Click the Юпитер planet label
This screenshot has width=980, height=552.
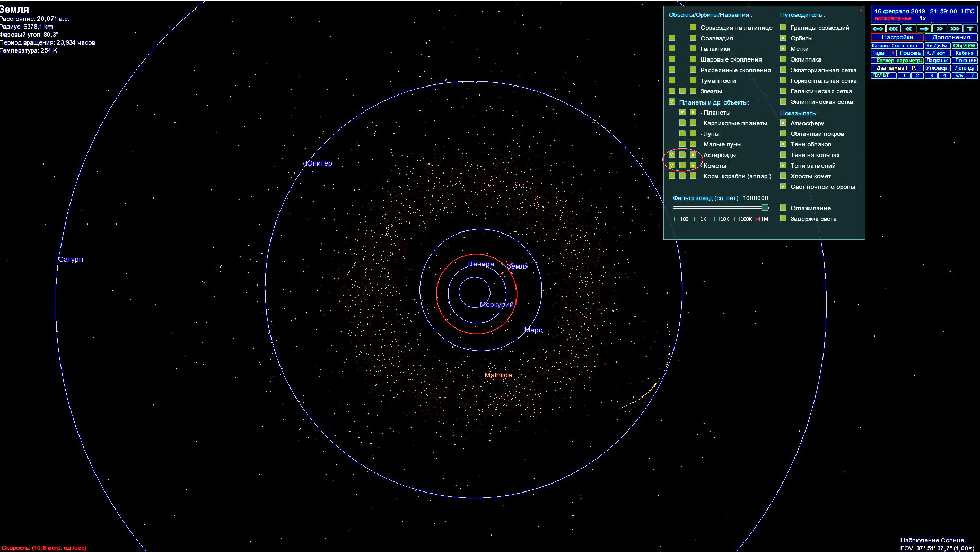click(x=319, y=163)
